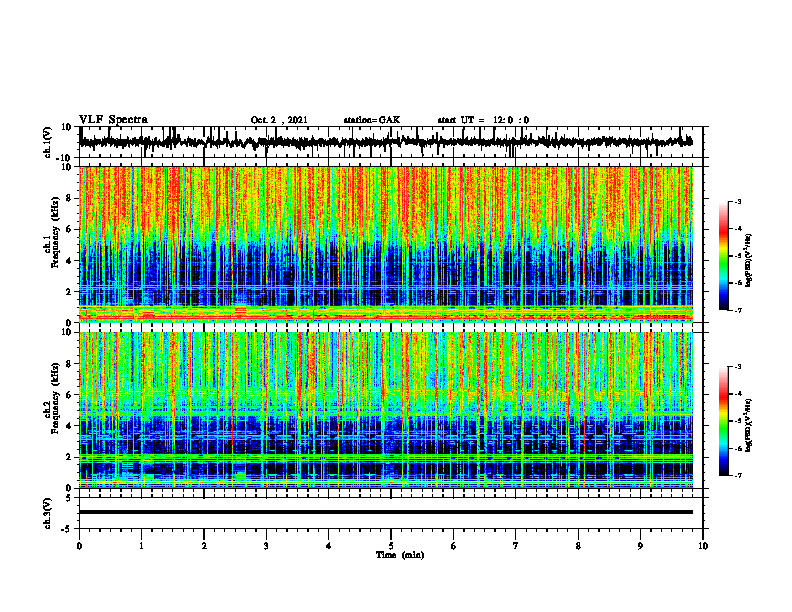Click the "4" kHz tick of ch.1 spectrogram
Image resolution: width=792 pixels, height=612 pixels.
[x=70, y=261]
